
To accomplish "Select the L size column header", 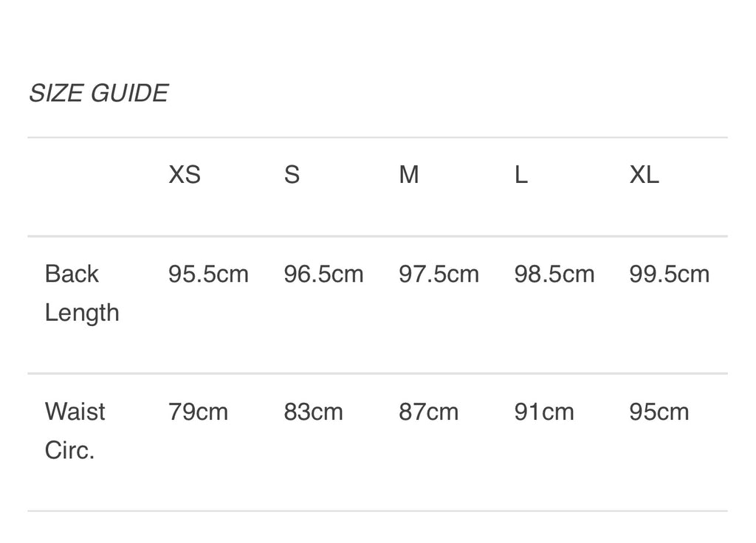I will [x=521, y=175].
